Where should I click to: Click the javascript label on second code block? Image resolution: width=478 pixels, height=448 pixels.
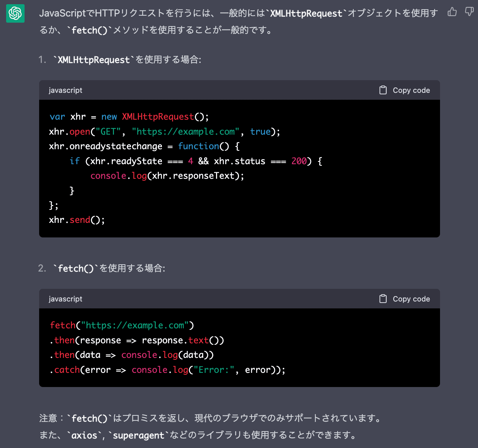click(65, 299)
